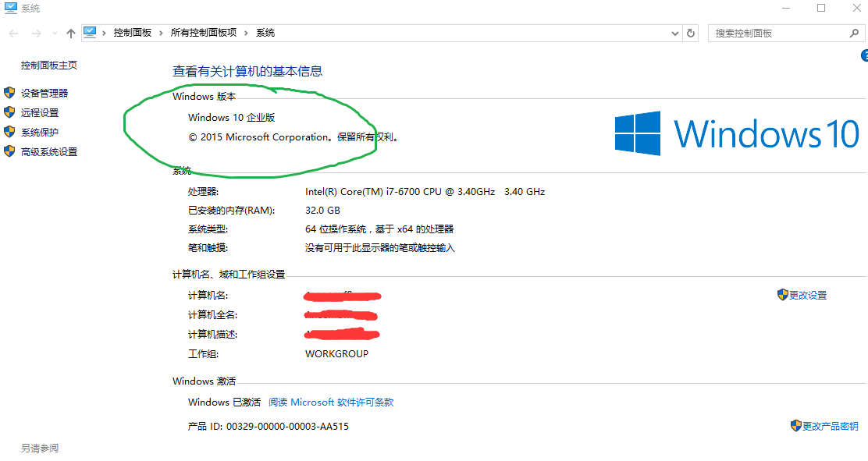The image size is (868, 461).
Task: Click the search magnifier icon
Action: pos(854,34)
